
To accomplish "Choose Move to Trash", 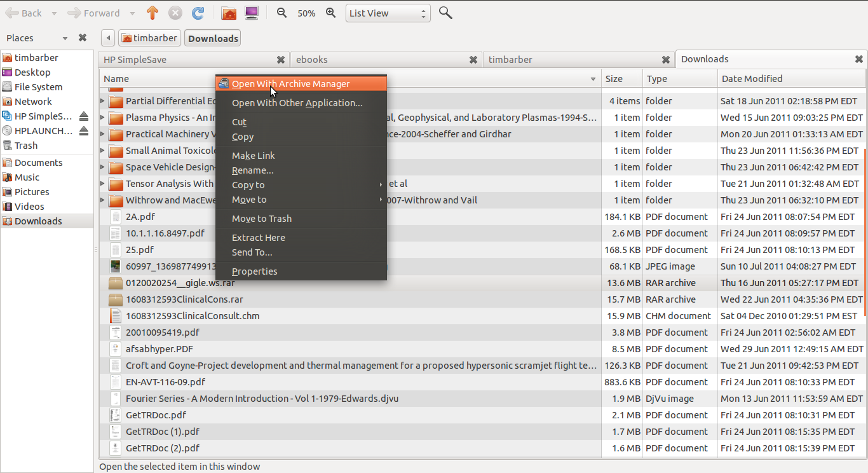I will tap(301, 219).
